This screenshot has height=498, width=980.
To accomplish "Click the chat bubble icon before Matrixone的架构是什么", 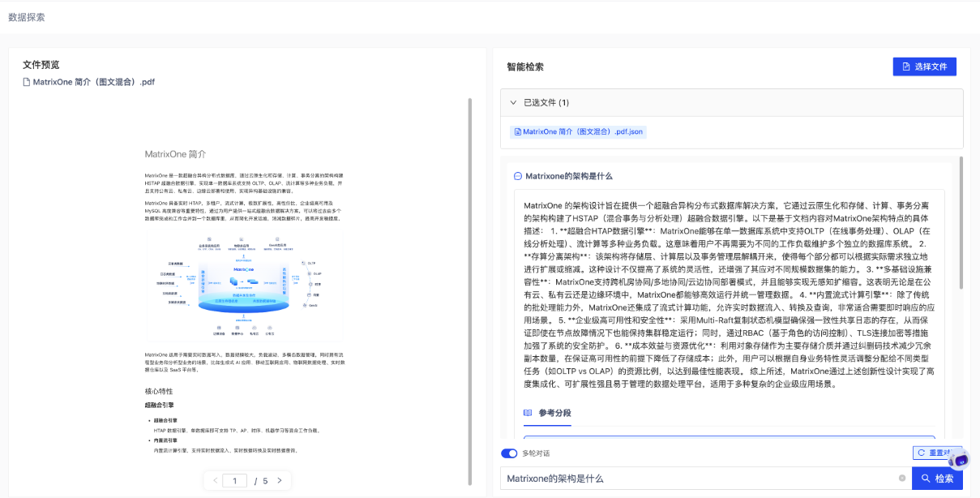I will click(x=518, y=175).
